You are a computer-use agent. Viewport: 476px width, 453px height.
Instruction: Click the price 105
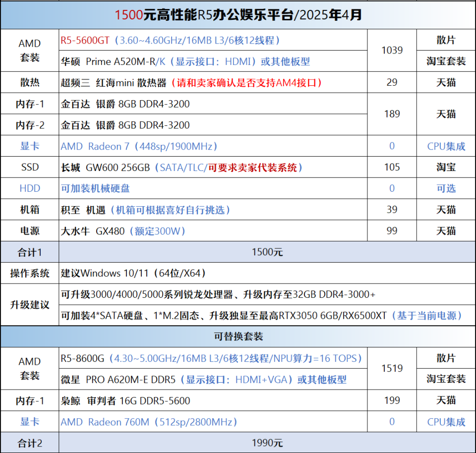392,167
